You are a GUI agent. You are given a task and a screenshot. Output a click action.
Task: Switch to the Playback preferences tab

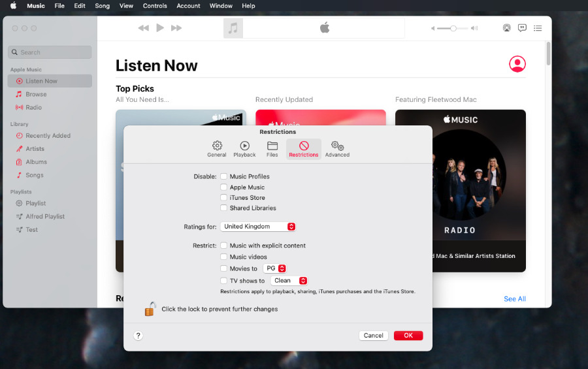(x=244, y=149)
